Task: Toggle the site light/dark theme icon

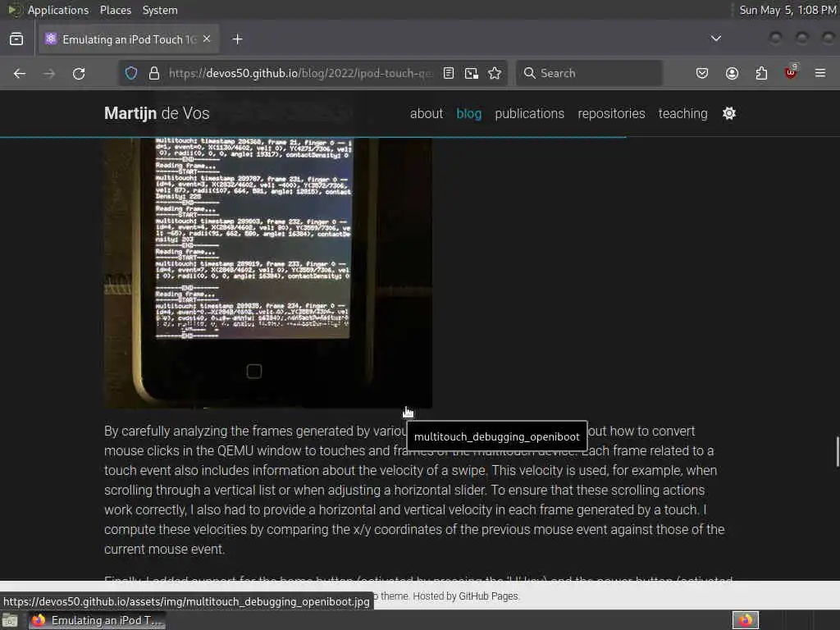Action: (729, 113)
